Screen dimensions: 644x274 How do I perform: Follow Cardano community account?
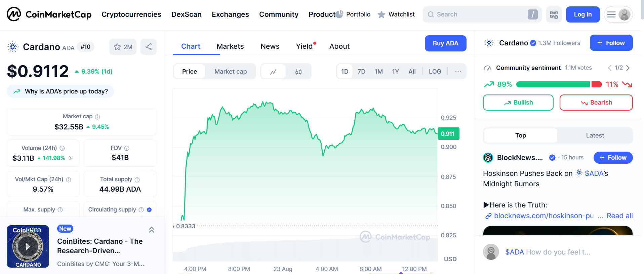611,43
